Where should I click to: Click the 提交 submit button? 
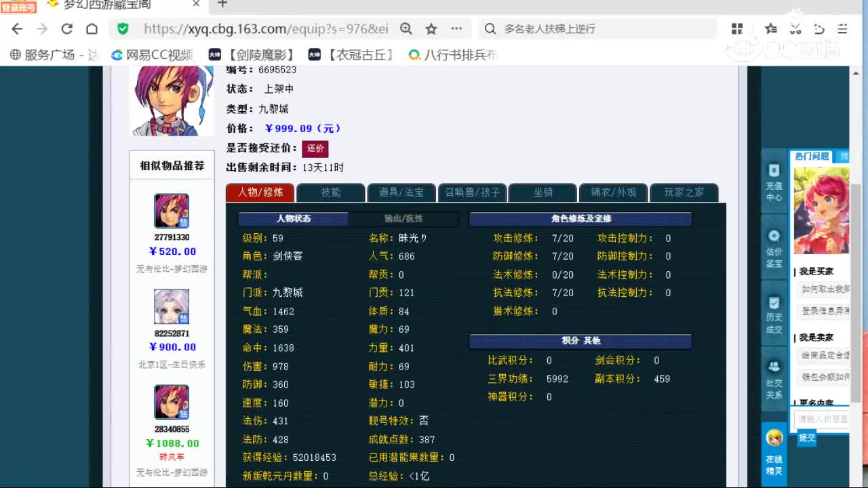click(806, 438)
